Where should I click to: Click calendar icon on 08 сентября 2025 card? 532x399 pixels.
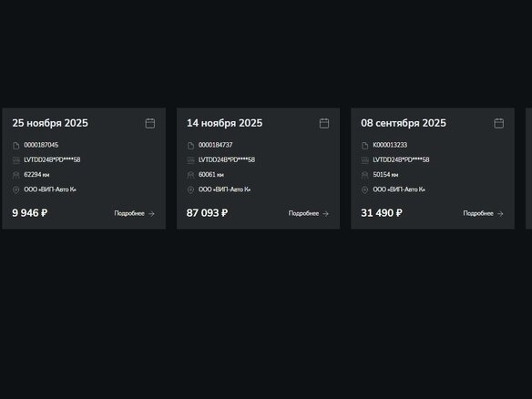point(499,123)
